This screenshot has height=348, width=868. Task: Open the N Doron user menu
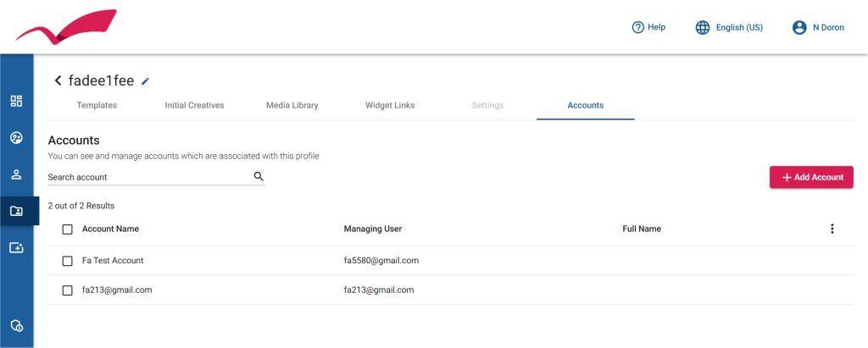click(817, 27)
